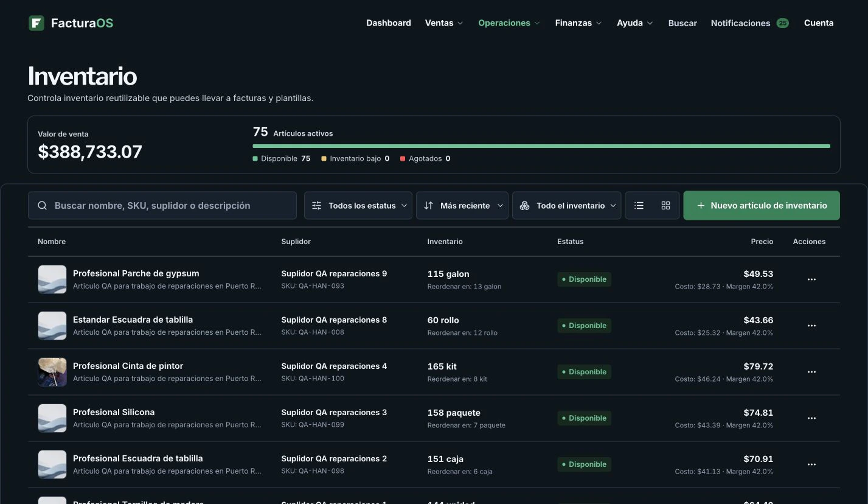Expand the Operaciones menu
This screenshot has width=868, height=504.
click(x=509, y=23)
